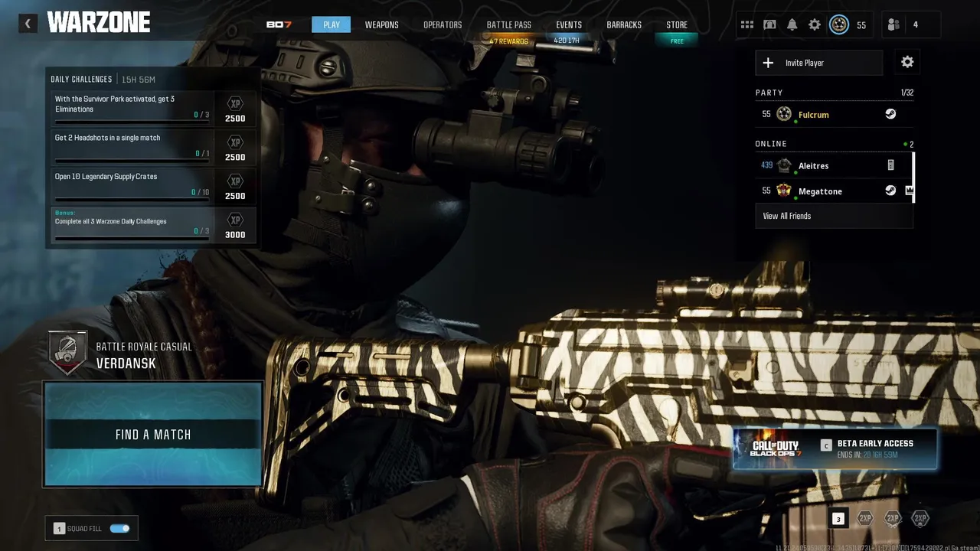980x551 pixels.
Task: Open the social friends icon with count 4
Action: (893, 24)
